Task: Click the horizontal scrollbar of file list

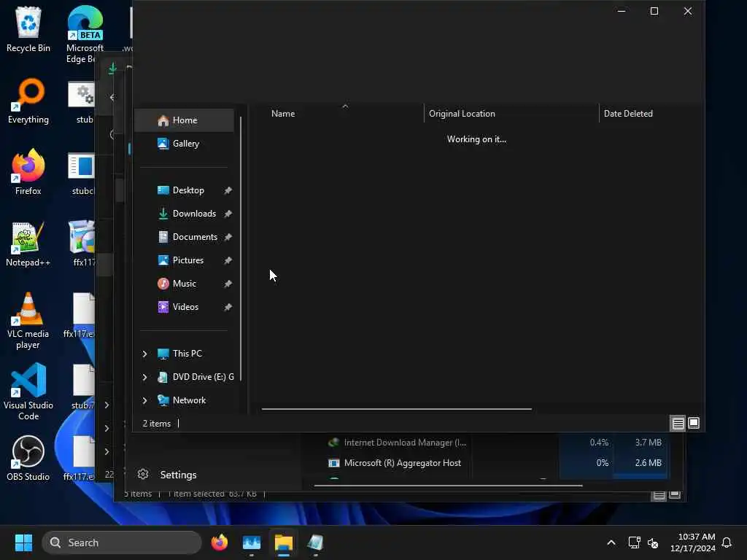Action: (x=396, y=408)
